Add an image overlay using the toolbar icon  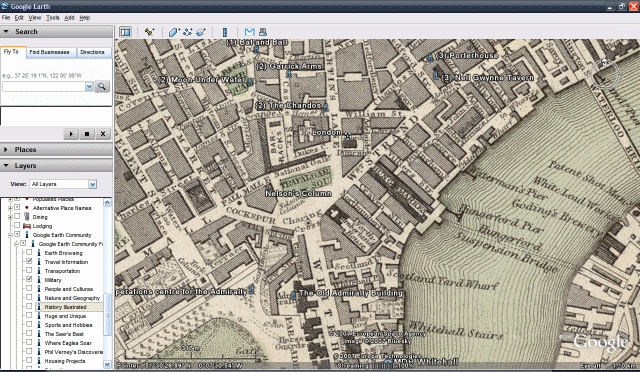201,32
